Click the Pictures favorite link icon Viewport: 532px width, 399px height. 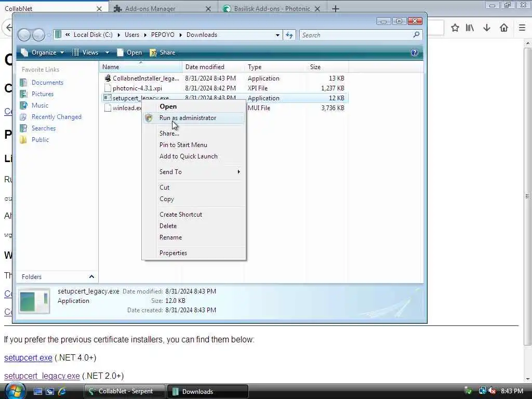pyautogui.click(x=23, y=94)
